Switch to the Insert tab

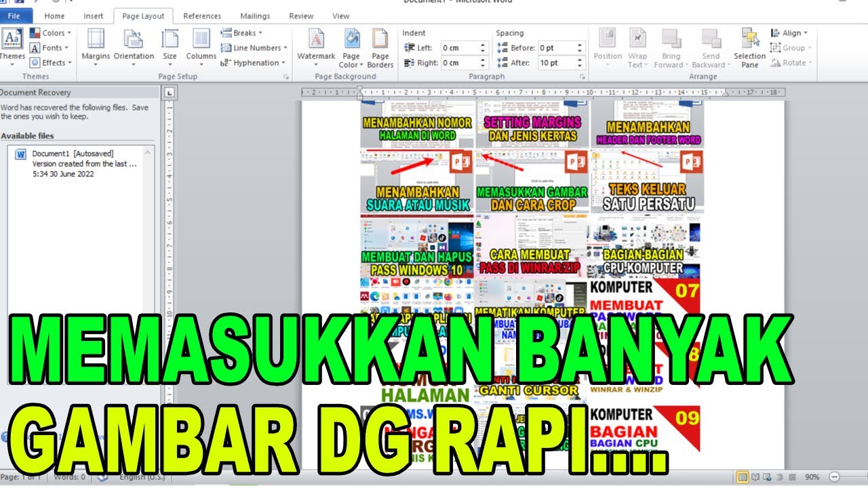94,16
